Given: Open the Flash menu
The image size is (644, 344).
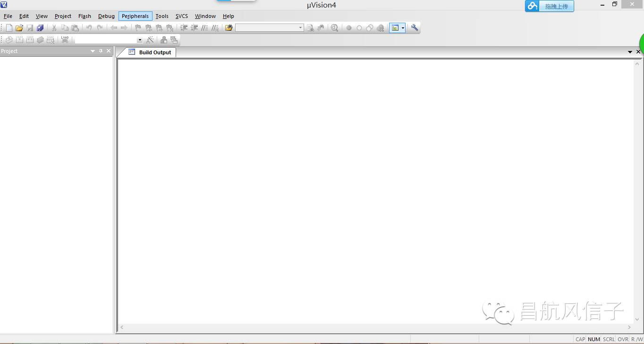Looking at the screenshot, I should click(x=85, y=16).
